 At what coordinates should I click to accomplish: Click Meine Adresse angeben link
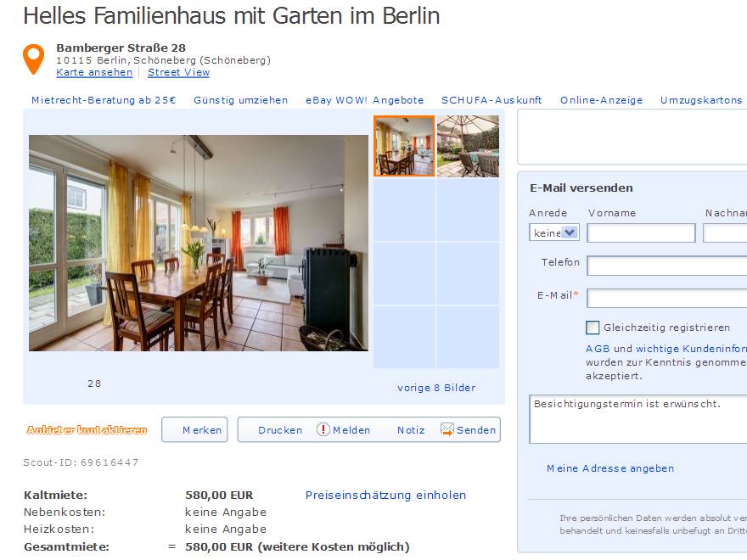coord(610,468)
